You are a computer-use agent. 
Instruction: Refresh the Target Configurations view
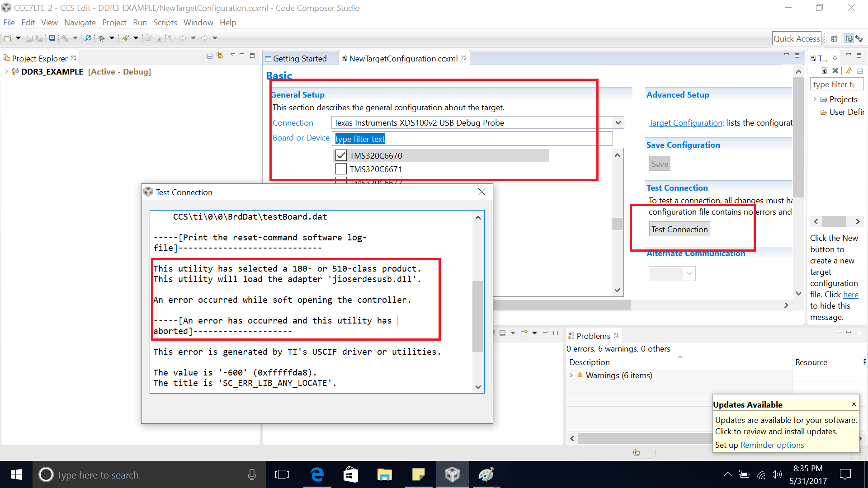point(849,70)
